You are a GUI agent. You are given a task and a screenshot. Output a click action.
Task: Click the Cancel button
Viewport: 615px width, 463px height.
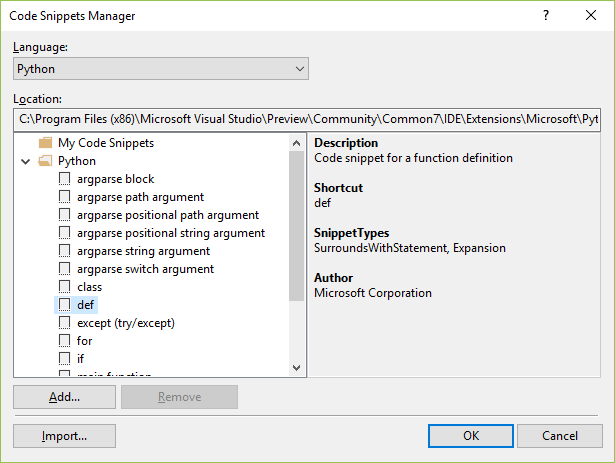[x=559, y=436]
